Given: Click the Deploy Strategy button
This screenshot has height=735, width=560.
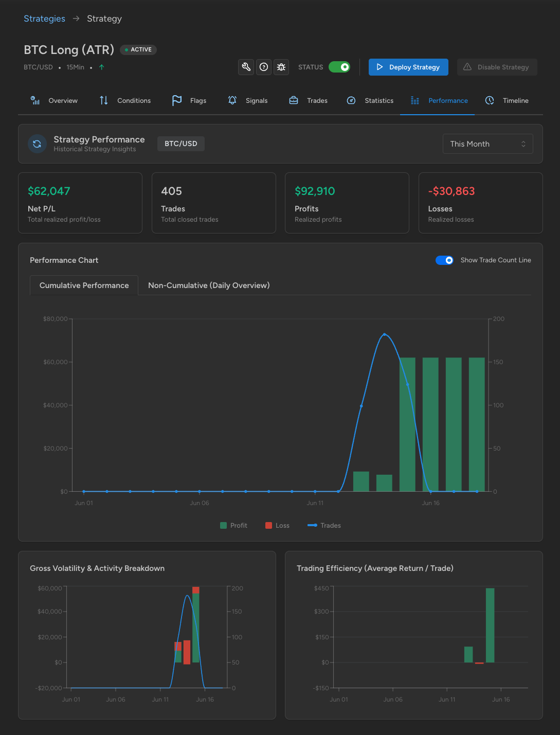Looking at the screenshot, I should pyautogui.click(x=408, y=67).
